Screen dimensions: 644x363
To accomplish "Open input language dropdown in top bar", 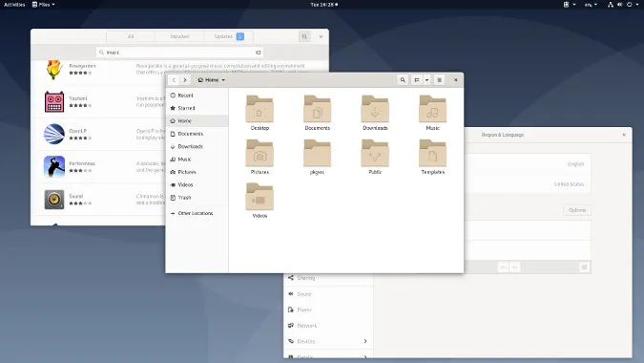I will coord(591,5).
